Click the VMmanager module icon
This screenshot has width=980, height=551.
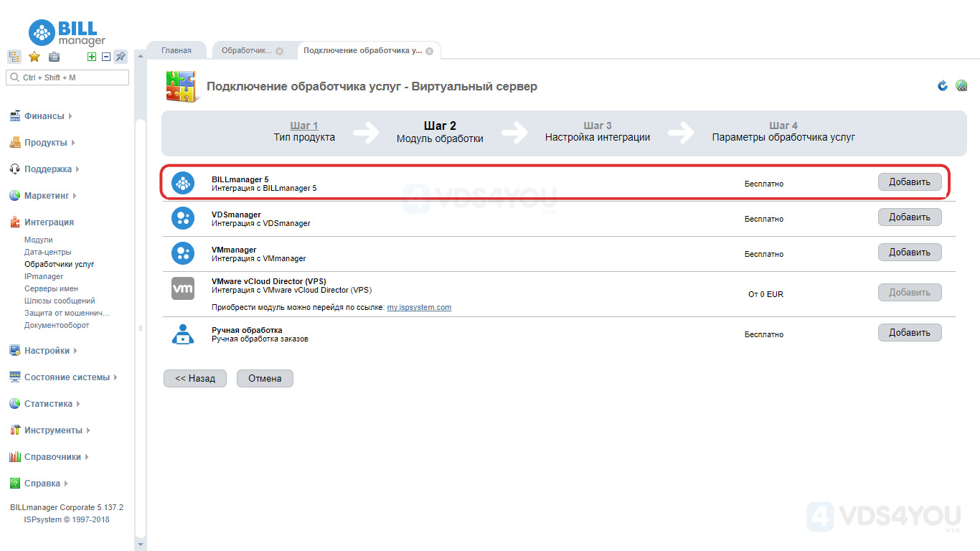[183, 253]
